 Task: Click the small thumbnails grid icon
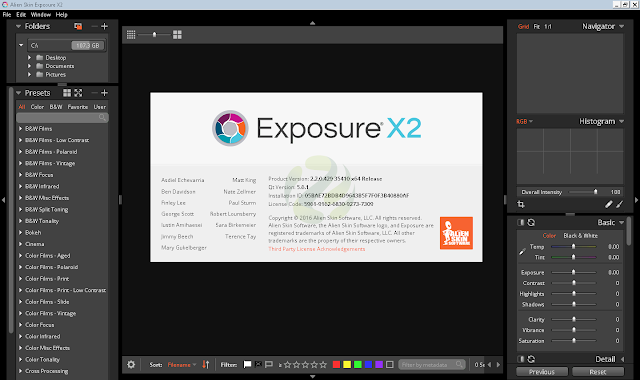coord(131,35)
